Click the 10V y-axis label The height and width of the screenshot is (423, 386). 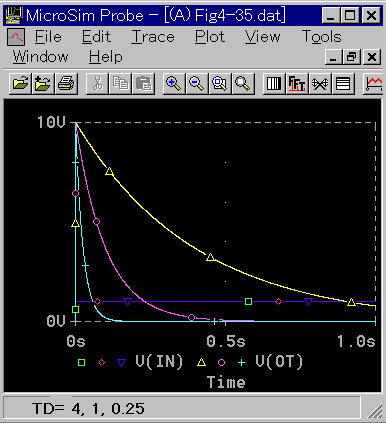51,122
